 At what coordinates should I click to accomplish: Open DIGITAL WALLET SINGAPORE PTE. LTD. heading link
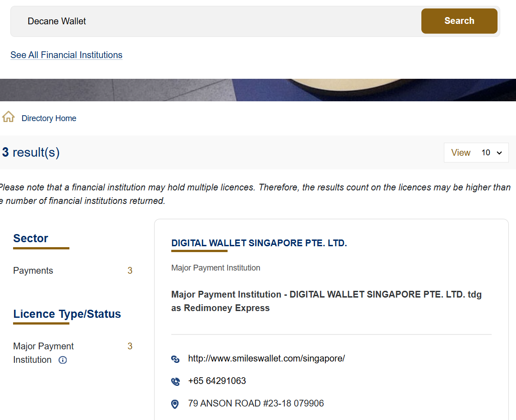coord(259,243)
